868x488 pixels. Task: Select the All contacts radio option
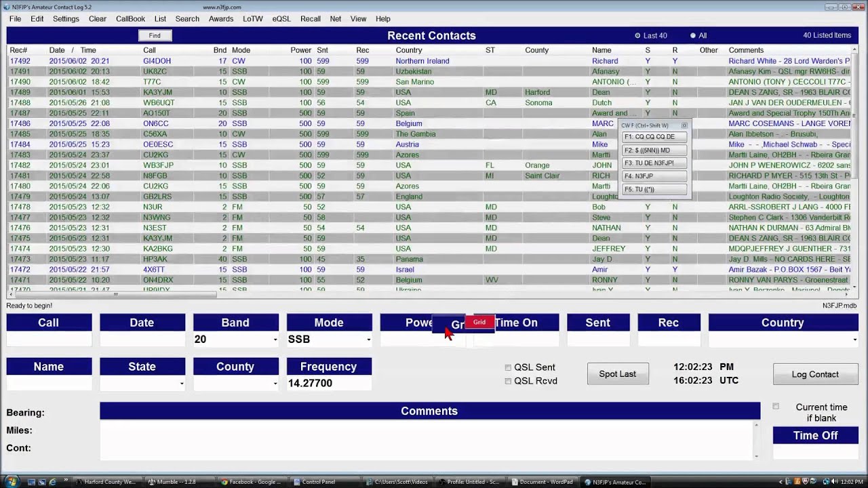(x=693, y=36)
